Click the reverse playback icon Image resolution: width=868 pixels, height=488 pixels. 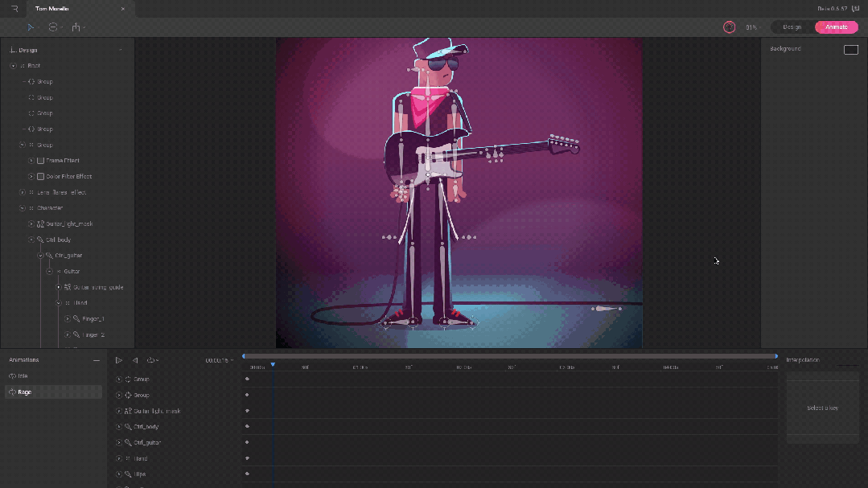[x=135, y=360]
